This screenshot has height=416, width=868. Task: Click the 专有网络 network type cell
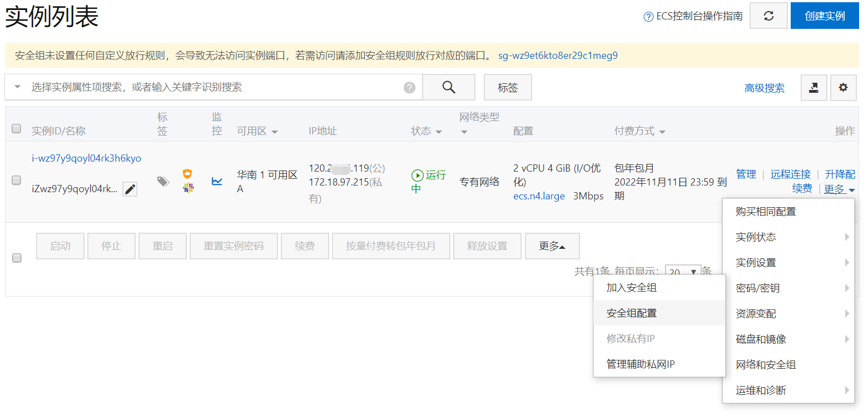coord(479,182)
